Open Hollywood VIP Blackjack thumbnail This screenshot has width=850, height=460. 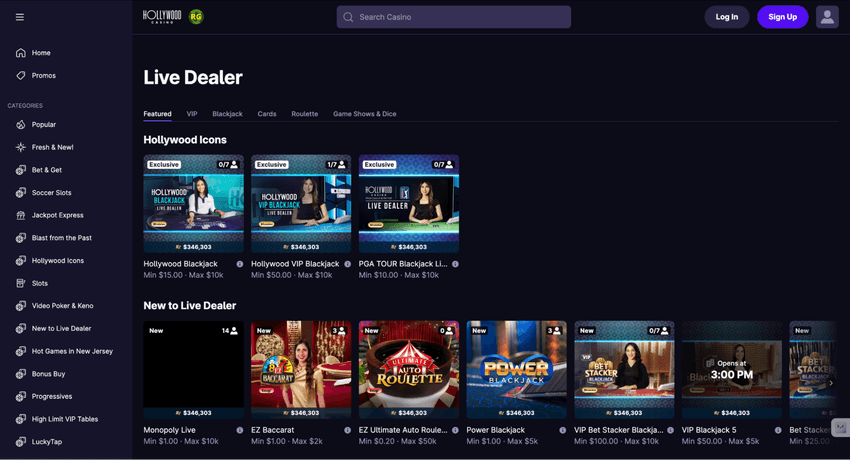click(301, 204)
